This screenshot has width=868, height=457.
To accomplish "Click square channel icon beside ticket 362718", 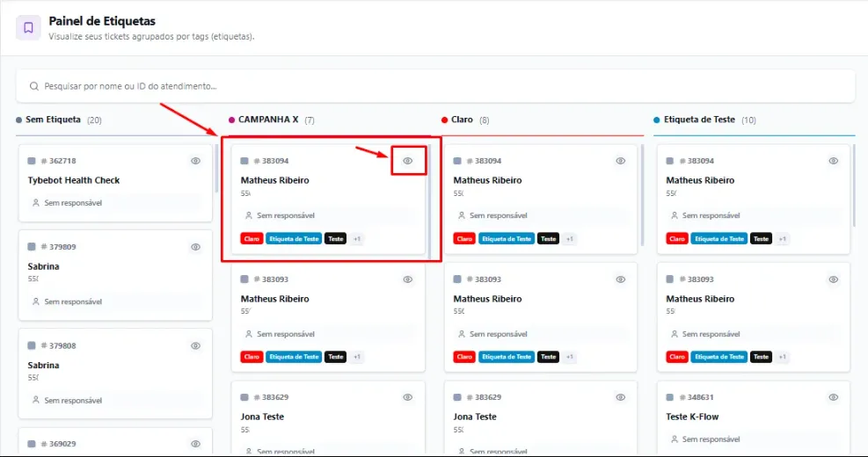I will point(32,161).
